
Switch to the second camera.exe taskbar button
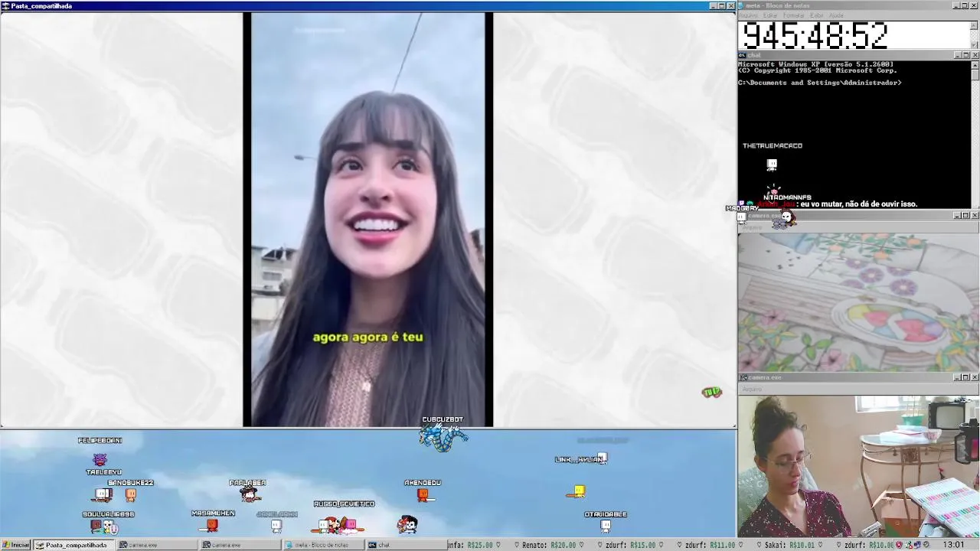[239, 545]
